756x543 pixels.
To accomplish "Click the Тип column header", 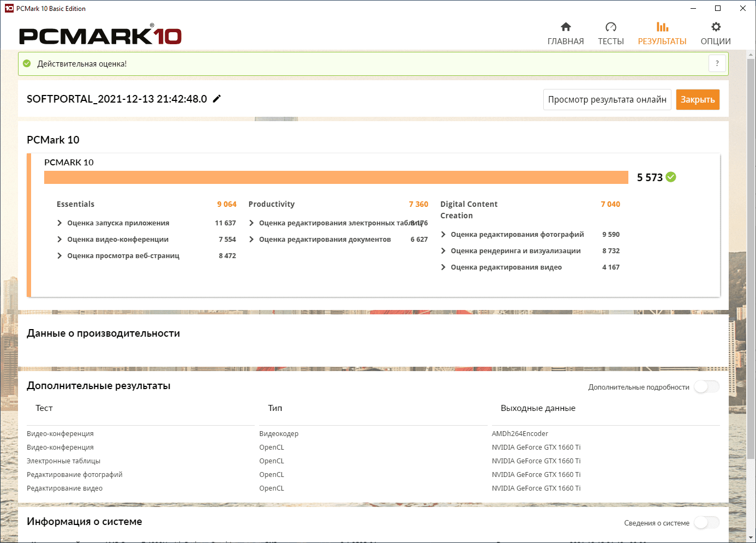I will click(x=275, y=408).
